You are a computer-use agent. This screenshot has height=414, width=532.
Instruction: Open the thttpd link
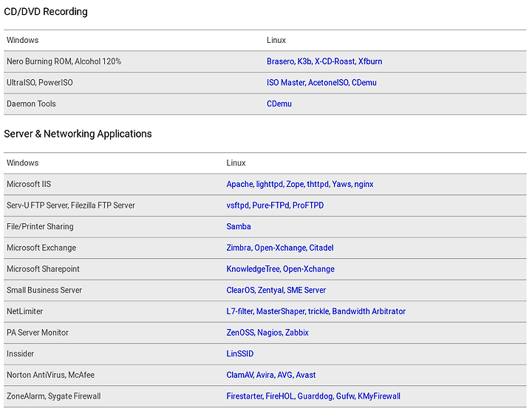click(x=318, y=184)
